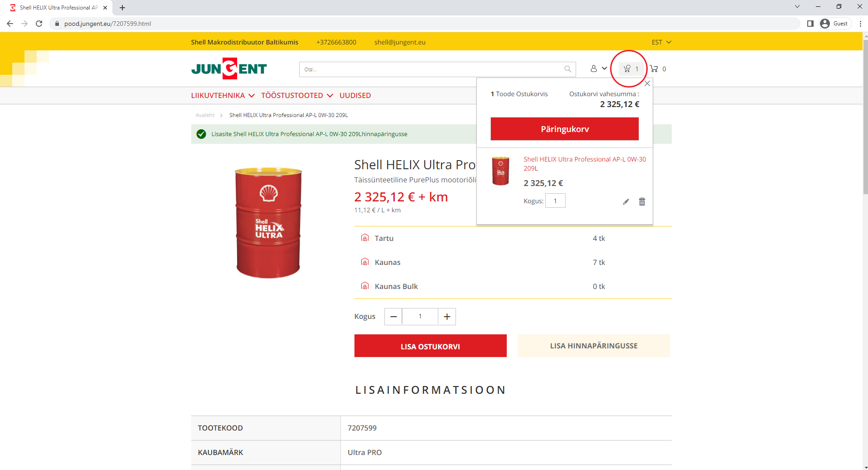Delete cart item with trash icon
The width and height of the screenshot is (868, 470).
point(642,202)
